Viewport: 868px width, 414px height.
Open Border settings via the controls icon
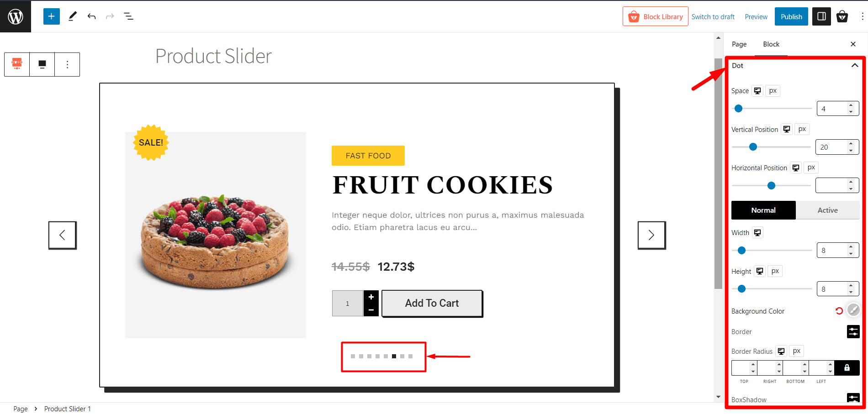pos(853,332)
